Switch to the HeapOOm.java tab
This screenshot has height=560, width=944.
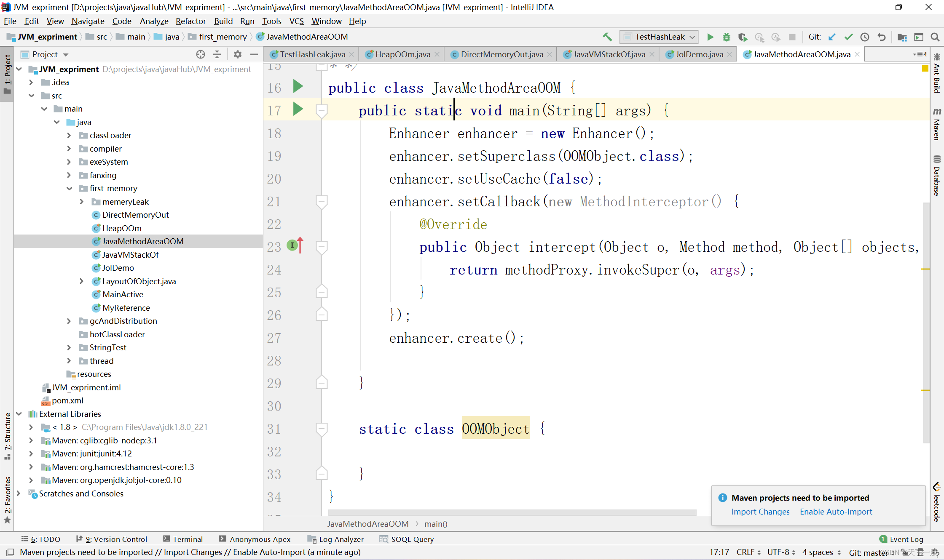[x=402, y=54]
